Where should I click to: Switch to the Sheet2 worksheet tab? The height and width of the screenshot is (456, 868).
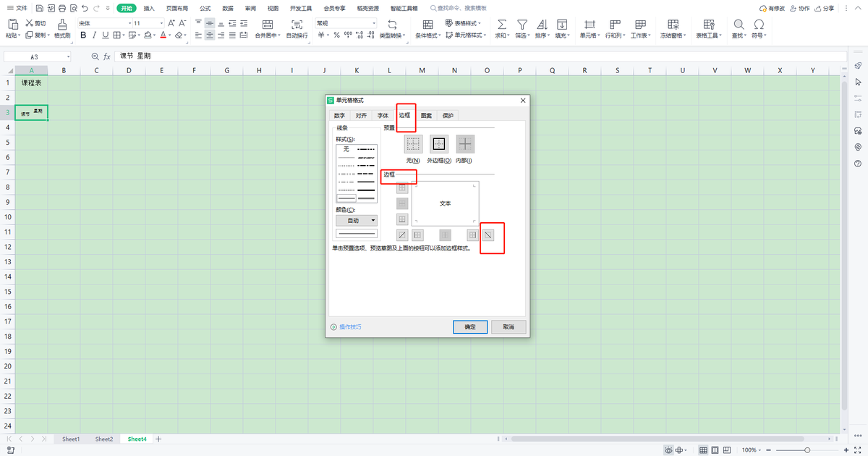(x=104, y=439)
